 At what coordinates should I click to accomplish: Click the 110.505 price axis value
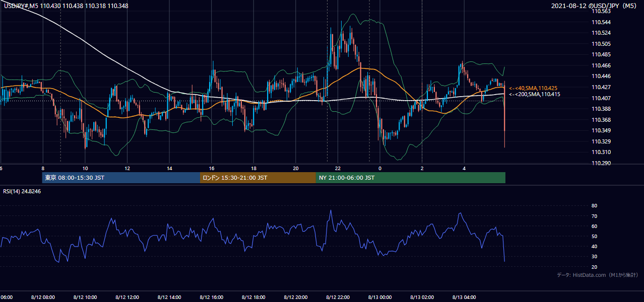pos(601,44)
